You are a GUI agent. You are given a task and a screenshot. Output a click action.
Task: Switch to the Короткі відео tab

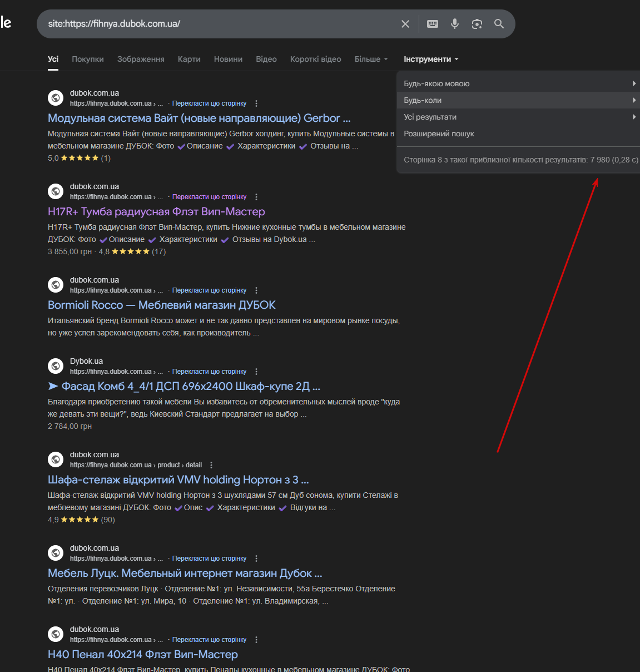point(316,59)
